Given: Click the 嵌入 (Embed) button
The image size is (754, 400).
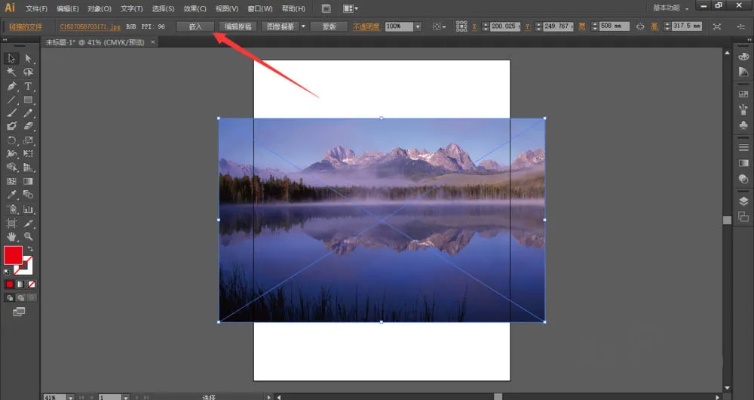Looking at the screenshot, I should pos(195,27).
